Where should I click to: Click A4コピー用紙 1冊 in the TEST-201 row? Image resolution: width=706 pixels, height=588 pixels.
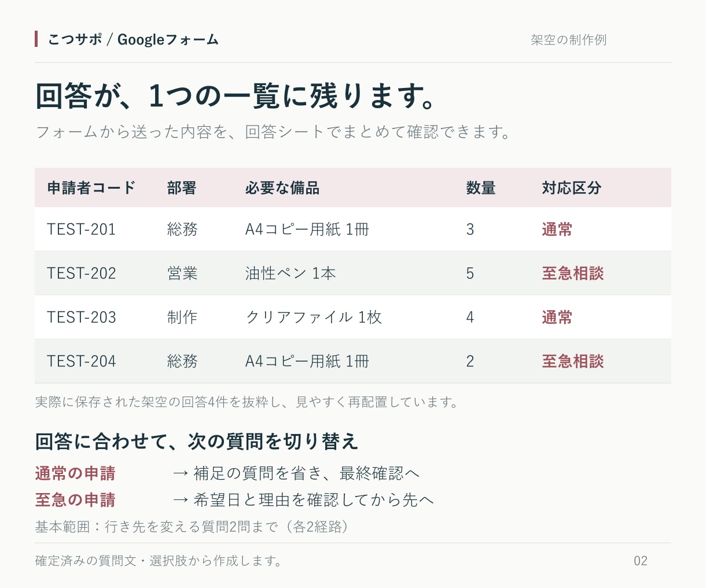point(307,229)
